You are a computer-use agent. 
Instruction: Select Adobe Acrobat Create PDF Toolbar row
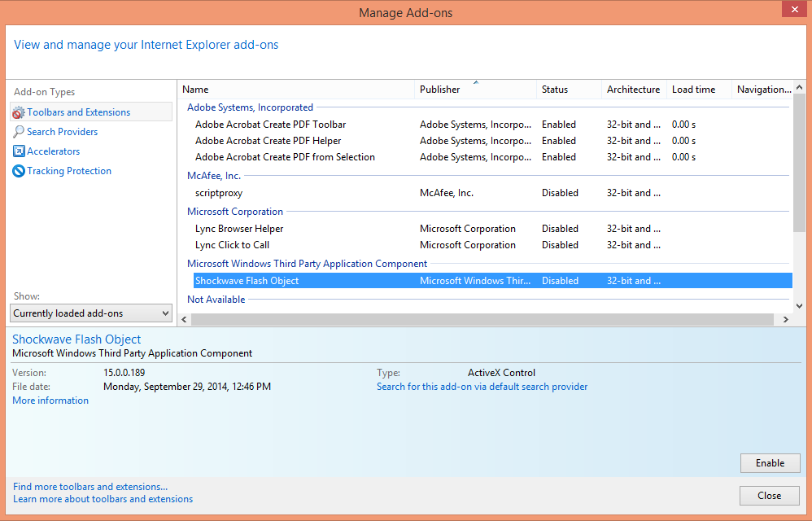[x=492, y=125]
